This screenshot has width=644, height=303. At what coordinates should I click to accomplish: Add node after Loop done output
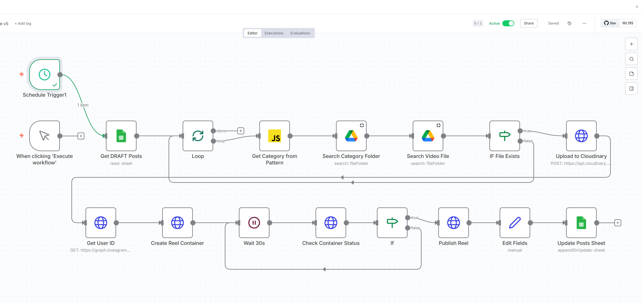point(241,131)
